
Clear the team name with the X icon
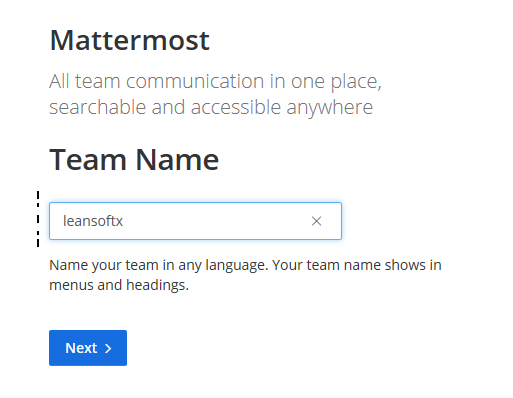316,221
